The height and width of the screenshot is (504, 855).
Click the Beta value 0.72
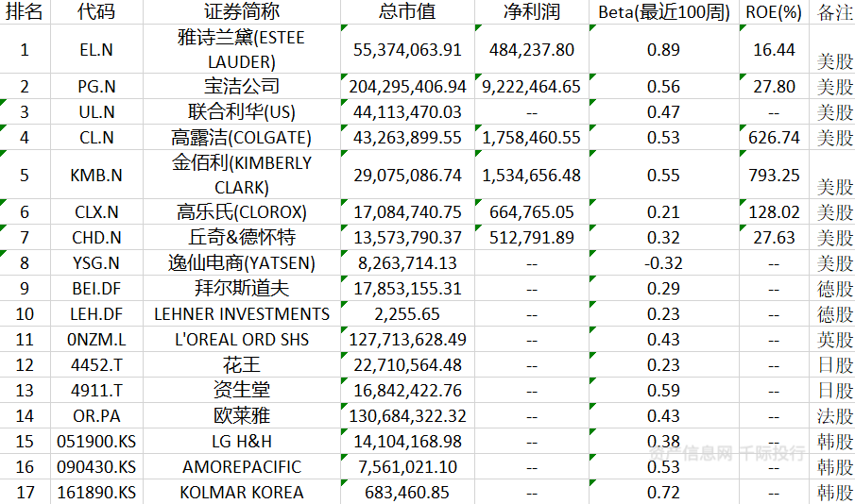point(663,492)
